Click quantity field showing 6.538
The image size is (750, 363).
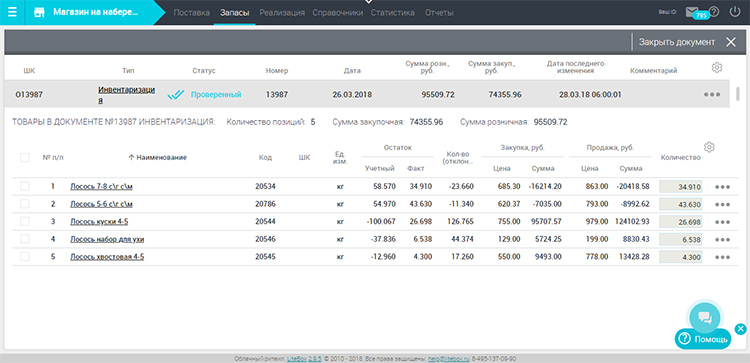[681, 240]
